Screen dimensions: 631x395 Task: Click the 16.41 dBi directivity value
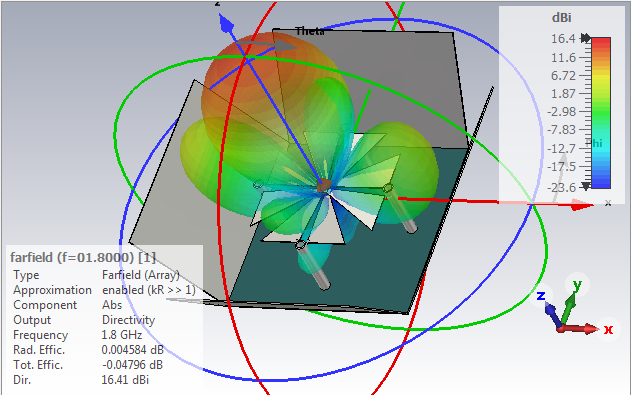pos(125,380)
